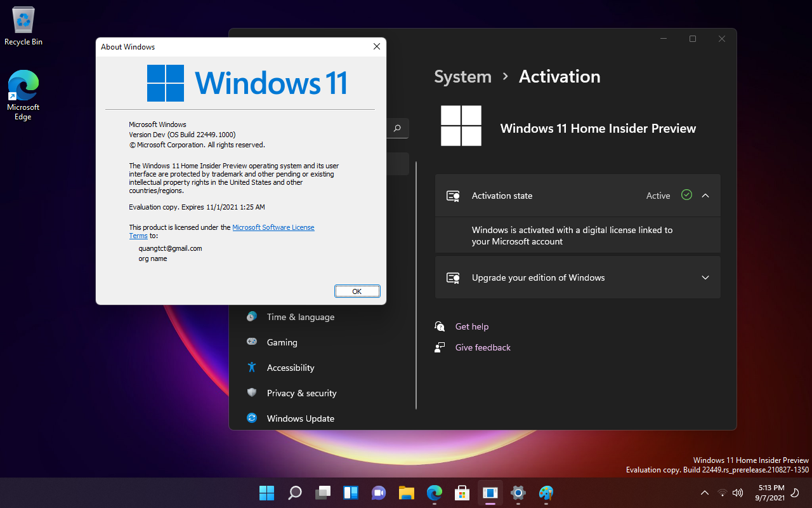Open Microsoft Store taskbar icon
The image size is (812, 508).
click(462, 493)
